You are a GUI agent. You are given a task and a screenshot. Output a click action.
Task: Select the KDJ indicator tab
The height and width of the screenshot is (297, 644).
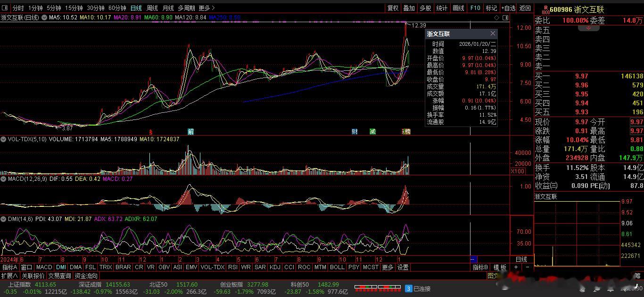274,267
